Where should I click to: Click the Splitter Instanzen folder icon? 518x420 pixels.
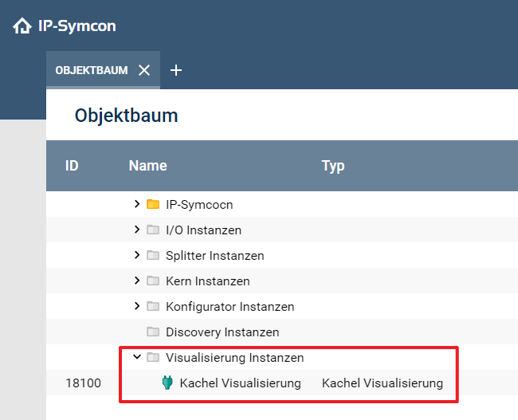coord(153,256)
